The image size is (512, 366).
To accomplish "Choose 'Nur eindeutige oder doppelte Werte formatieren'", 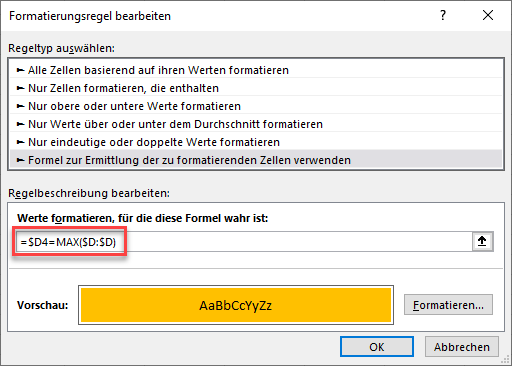I will point(256,142).
